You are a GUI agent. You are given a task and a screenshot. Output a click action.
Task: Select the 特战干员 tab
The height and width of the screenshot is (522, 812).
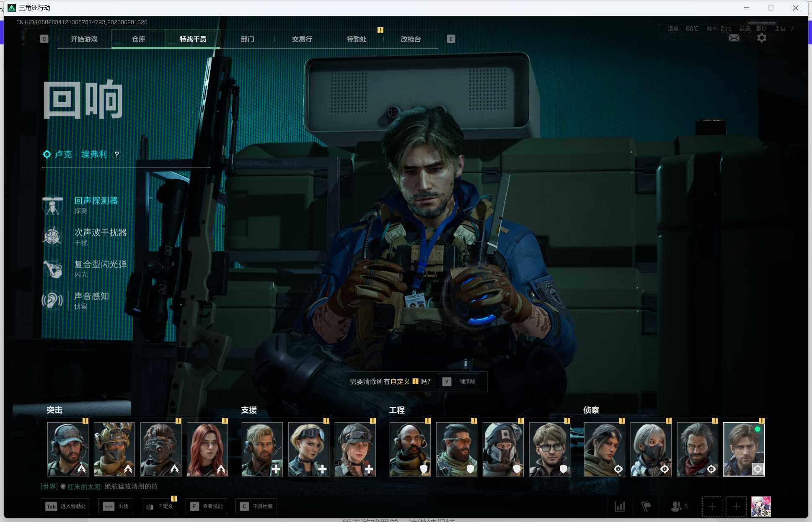pyautogui.click(x=193, y=39)
